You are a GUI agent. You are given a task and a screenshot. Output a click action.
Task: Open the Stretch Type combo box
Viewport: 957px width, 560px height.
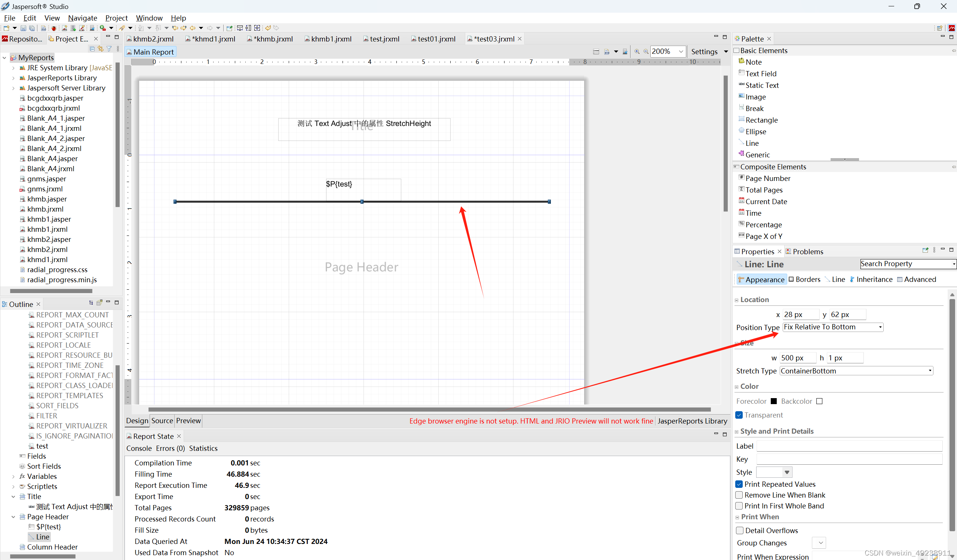(x=856, y=371)
